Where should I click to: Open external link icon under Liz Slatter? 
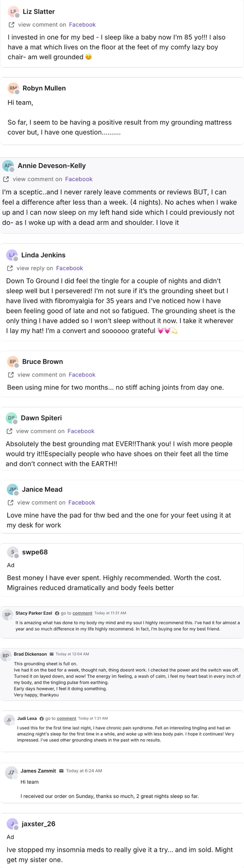point(12,25)
